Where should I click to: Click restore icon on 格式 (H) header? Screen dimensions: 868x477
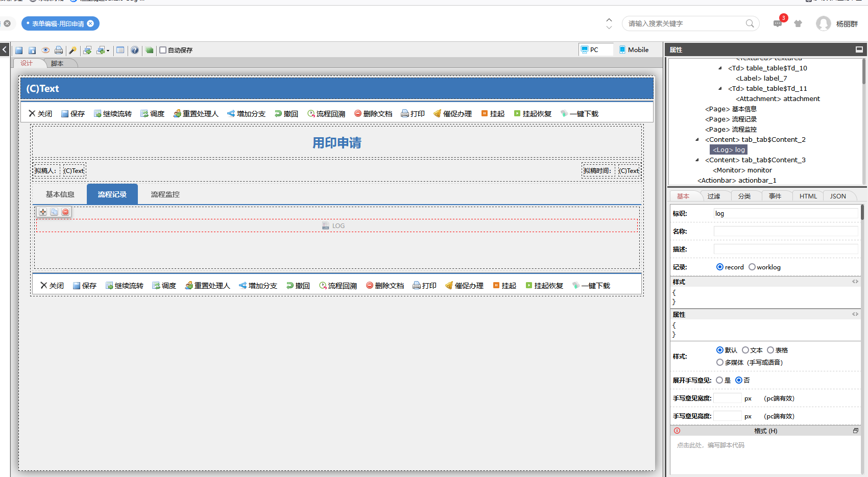tap(856, 431)
